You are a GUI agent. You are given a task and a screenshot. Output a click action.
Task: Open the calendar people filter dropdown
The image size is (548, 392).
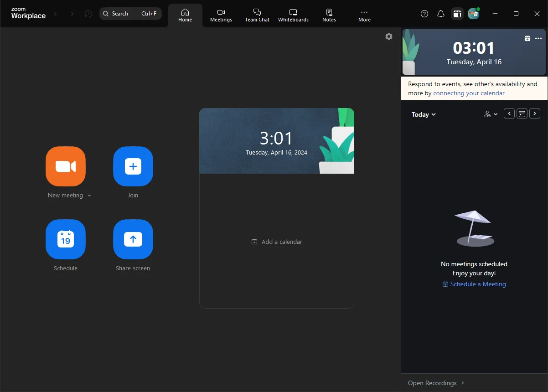tap(491, 114)
